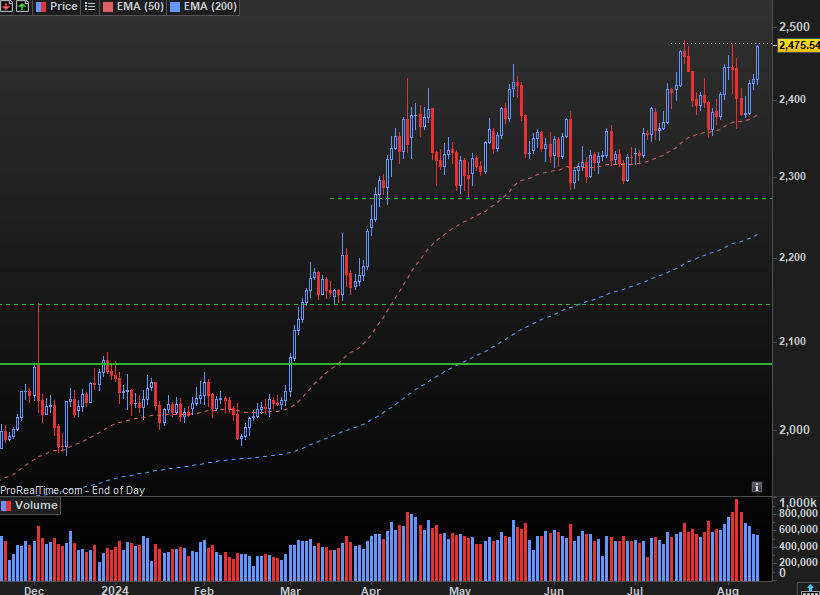The width and height of the screenshot is (820, 595).
Task: Click the Jul label on time axis
Action: [635, 590]
